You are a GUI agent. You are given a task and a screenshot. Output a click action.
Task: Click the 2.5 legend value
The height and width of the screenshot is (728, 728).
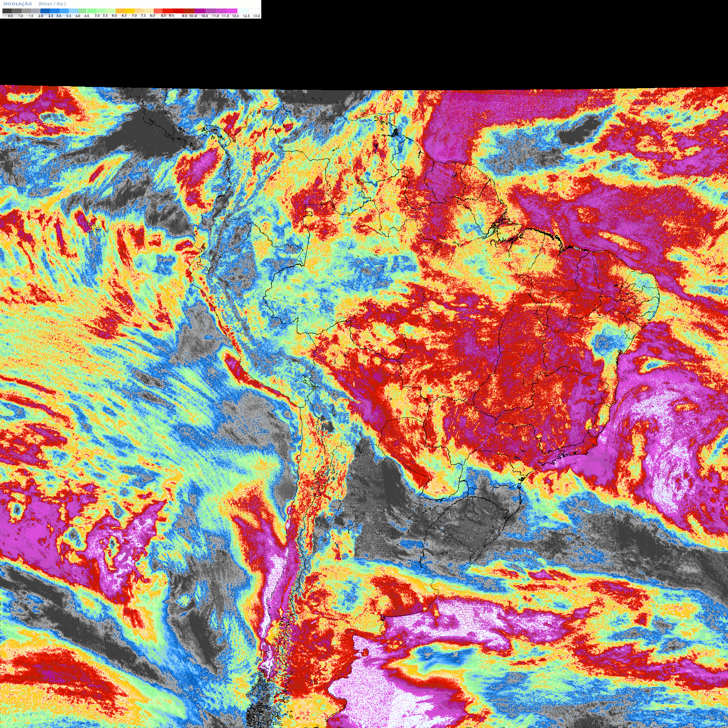[x=51, y=16]
